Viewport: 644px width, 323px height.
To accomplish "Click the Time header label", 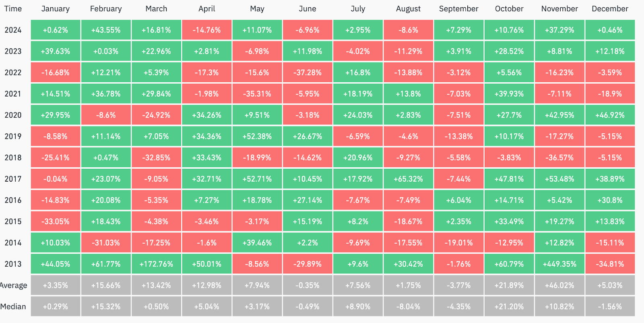I will tap(13, 9).
